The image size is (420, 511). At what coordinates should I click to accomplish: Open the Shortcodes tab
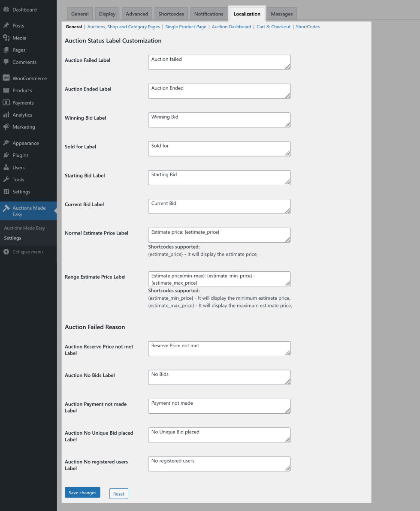(x=171, y=14)
